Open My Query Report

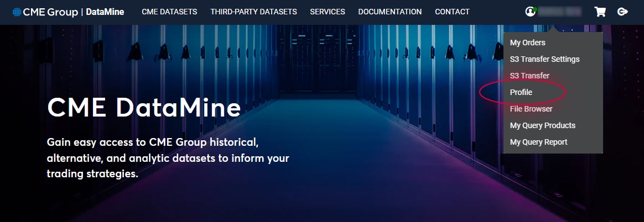[x=538, y=142]
